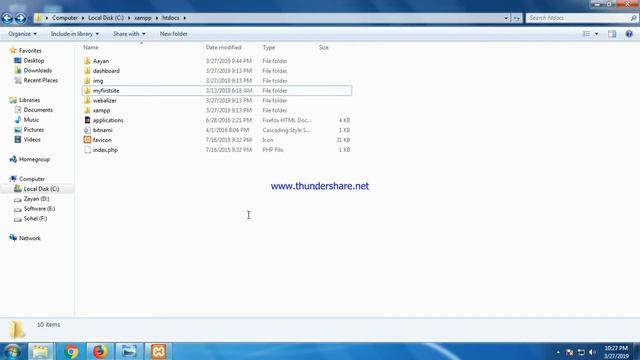Select Network in navigation pane
640x360 pixels.
click(x=29, y=238)
